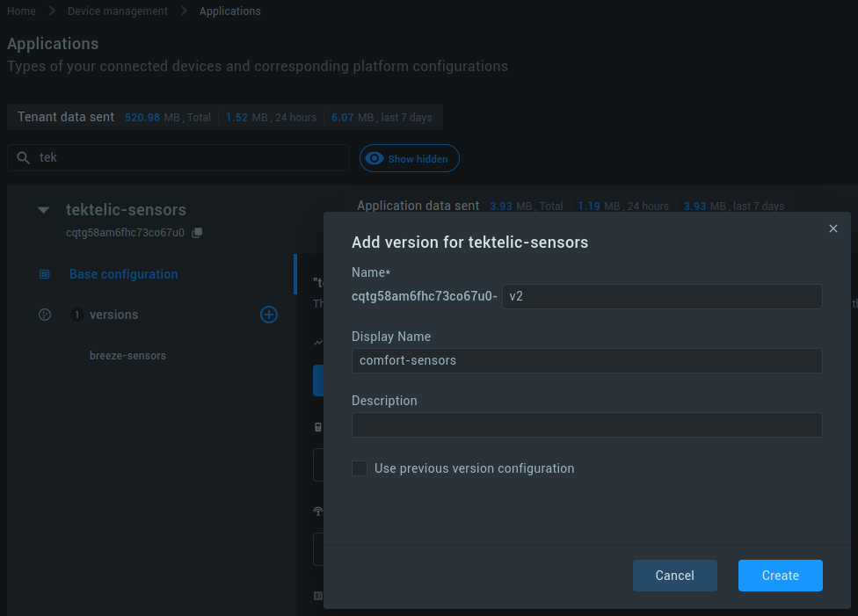
Task: Click into the Description field
Action: (586, 425)
